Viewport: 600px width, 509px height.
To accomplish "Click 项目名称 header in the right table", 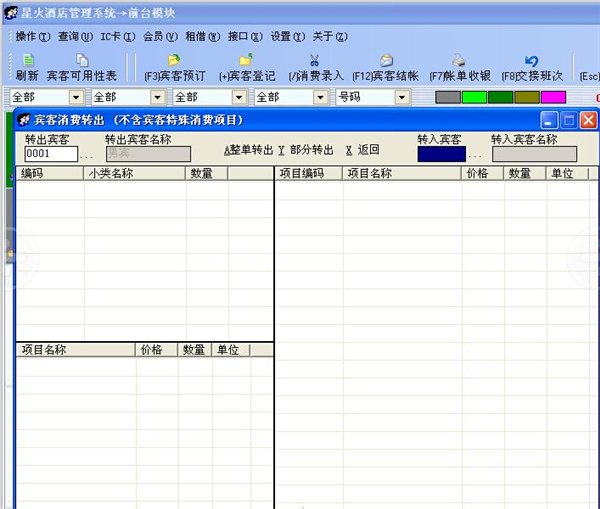I will pyautogui.click(x=402, y=173).
